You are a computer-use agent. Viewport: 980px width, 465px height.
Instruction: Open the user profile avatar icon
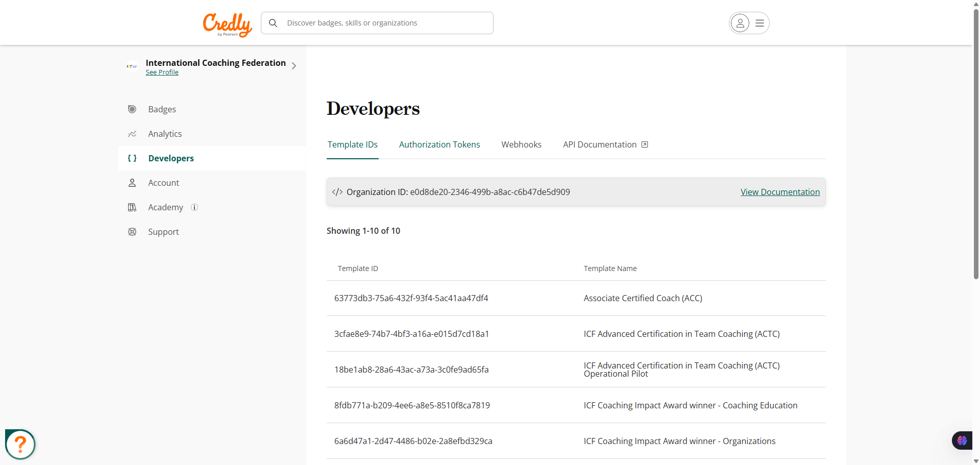740,23
